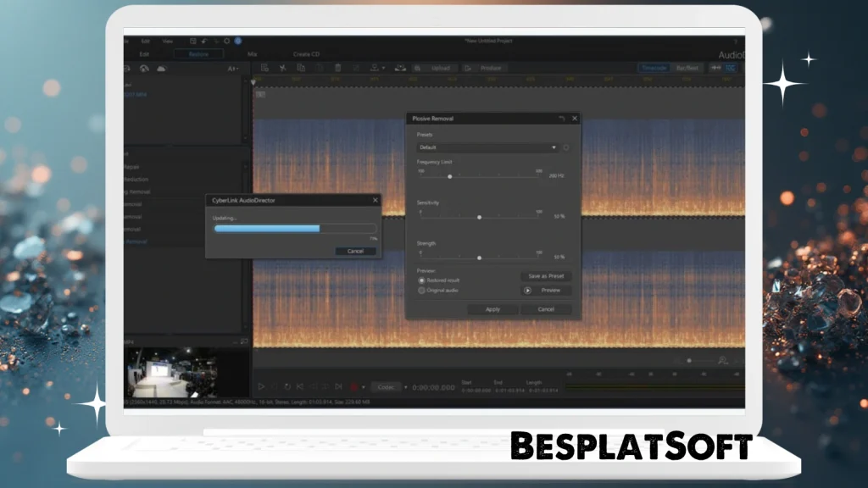Cancel the CyberLink AudioDirector update
This screenshot has height=488, width=868.
click(x=355, y=251)
